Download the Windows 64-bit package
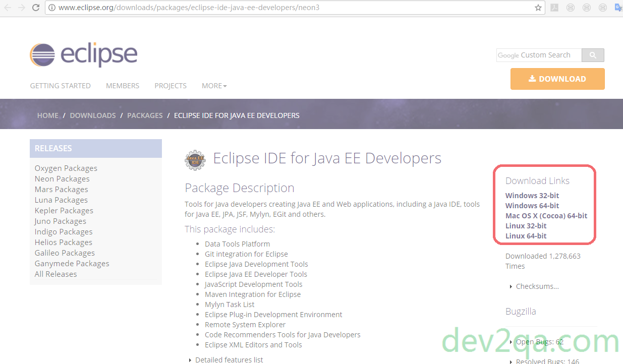This screenshot has width=623, height=364. 532,206
